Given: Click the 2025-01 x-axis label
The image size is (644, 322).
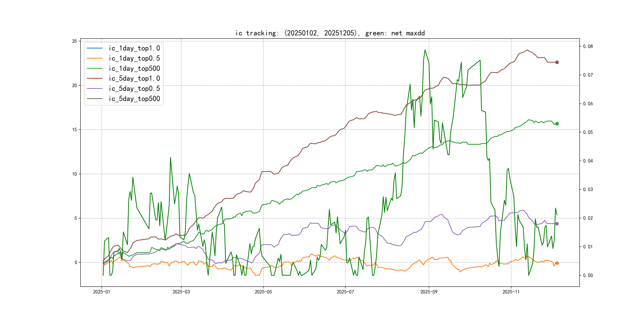Looking at the screenshot, I should pos(102,292).
